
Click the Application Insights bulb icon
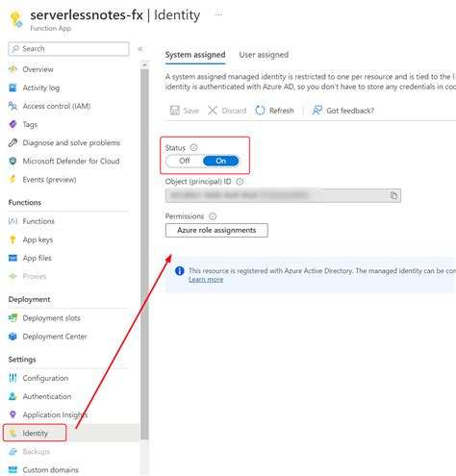click(13, 414)
